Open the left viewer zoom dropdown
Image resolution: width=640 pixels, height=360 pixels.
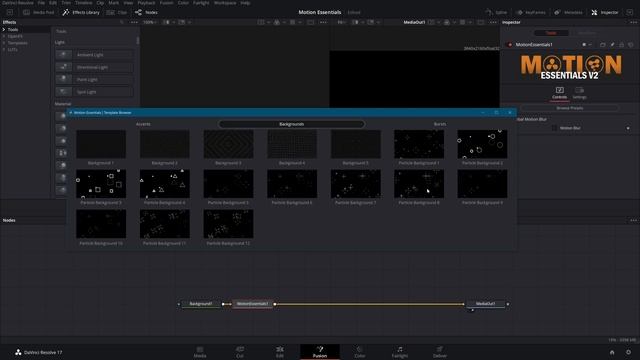tap(149, 22)
